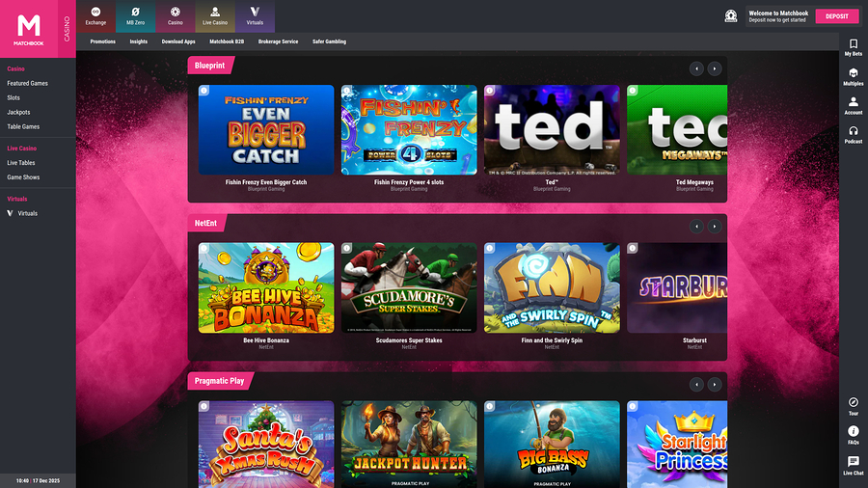868x488 pixels.
Task: Click the date and time display
Action: [38, 481]
